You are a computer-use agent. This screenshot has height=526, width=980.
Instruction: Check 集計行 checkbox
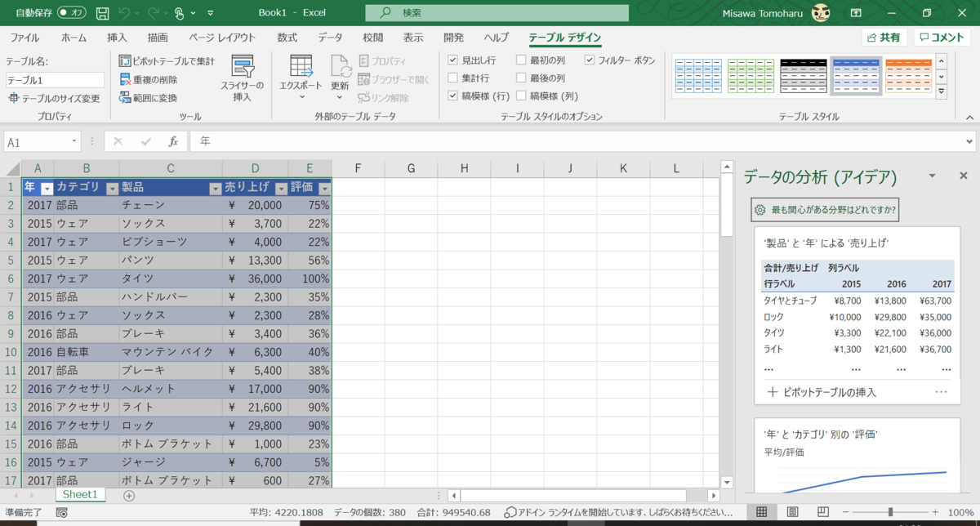click(453, 78)
